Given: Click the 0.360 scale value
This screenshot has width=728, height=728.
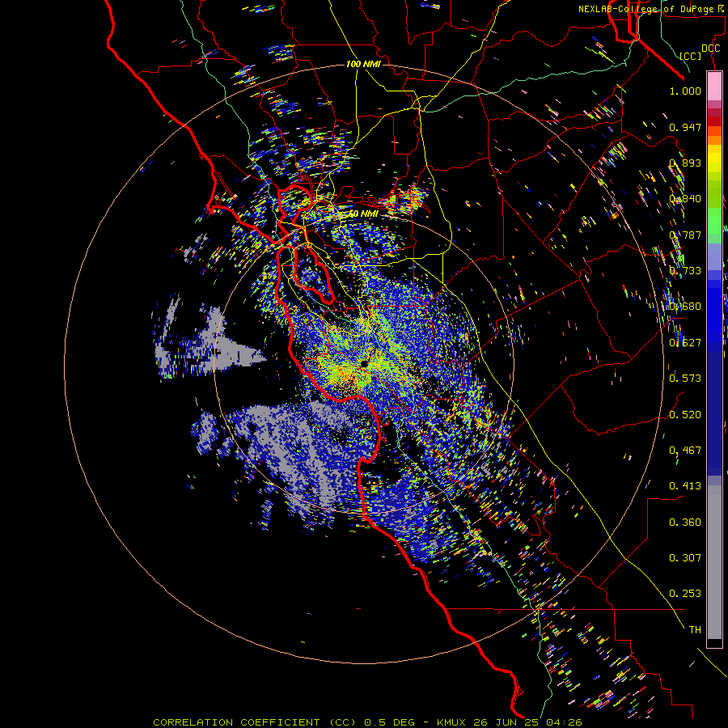Looking at the screenshot, I should pos(685,523).
